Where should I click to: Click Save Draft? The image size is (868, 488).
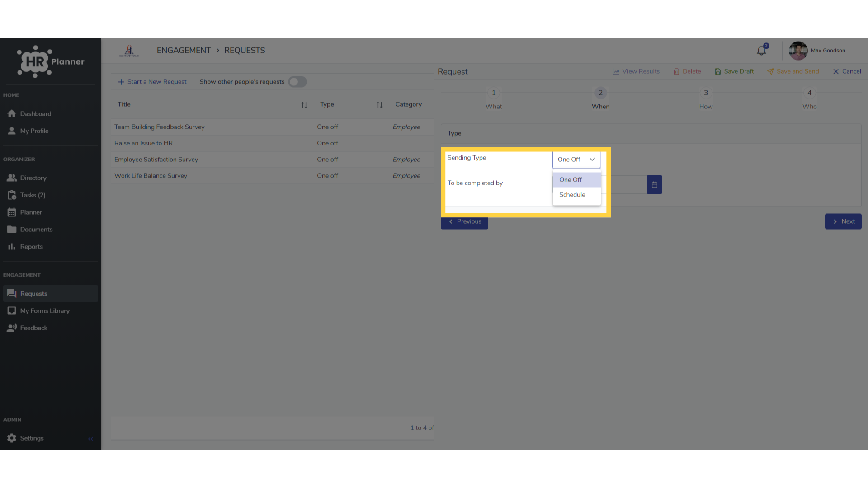click(x=734, y=71)
